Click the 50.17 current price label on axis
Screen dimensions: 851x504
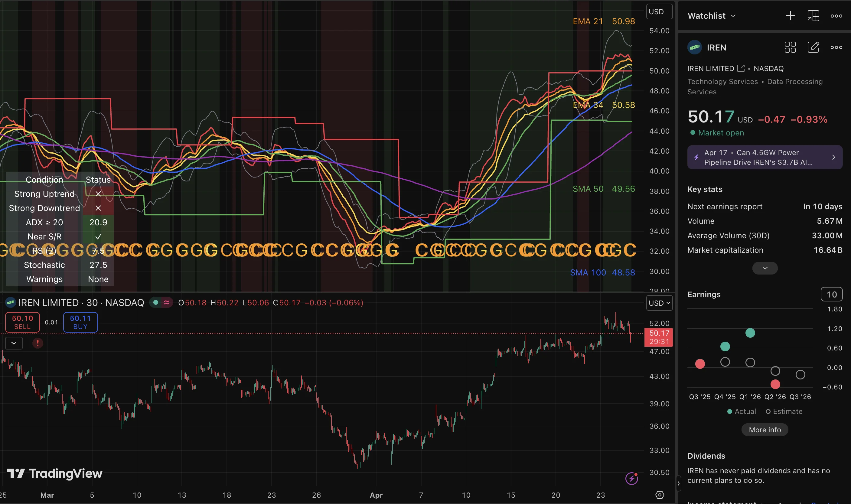click(x=659, y=337)
